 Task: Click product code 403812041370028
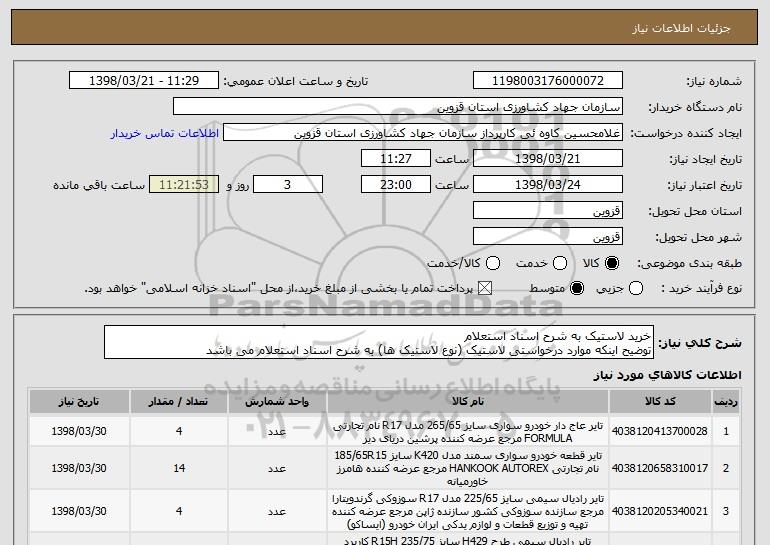pyautogui.click(x=660, y=431)
